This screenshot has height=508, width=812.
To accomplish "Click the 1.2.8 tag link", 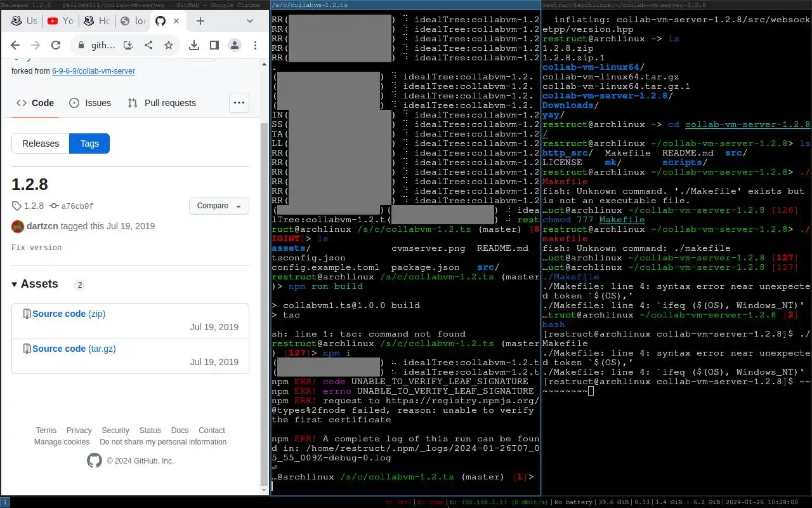I will point(28,206).
